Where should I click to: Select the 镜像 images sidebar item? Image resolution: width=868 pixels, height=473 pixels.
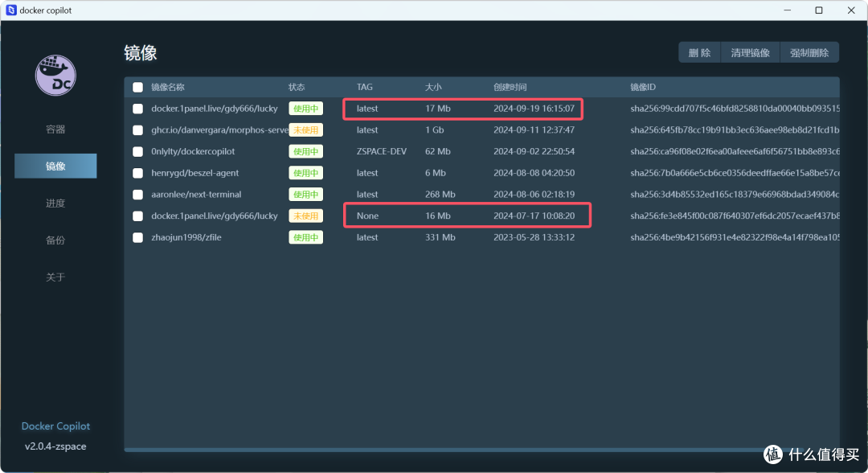click(55, 167)
